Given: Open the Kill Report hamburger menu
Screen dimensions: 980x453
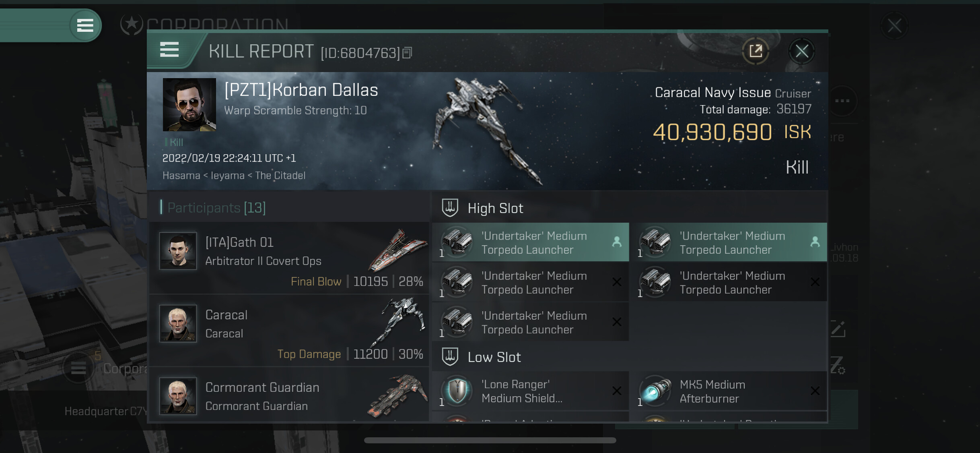Looking at the screenshot, I should coord(169,50).
